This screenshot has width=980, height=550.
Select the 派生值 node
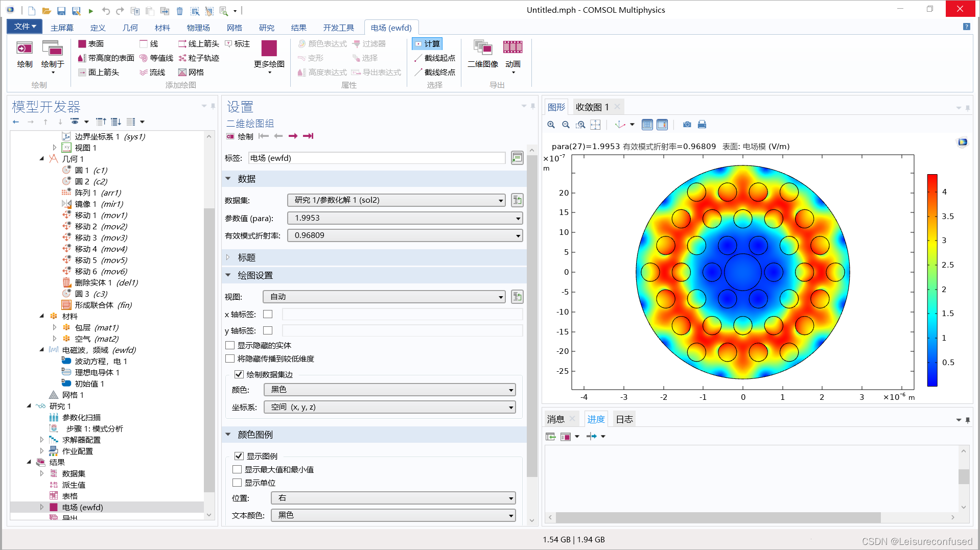(74, 485)
